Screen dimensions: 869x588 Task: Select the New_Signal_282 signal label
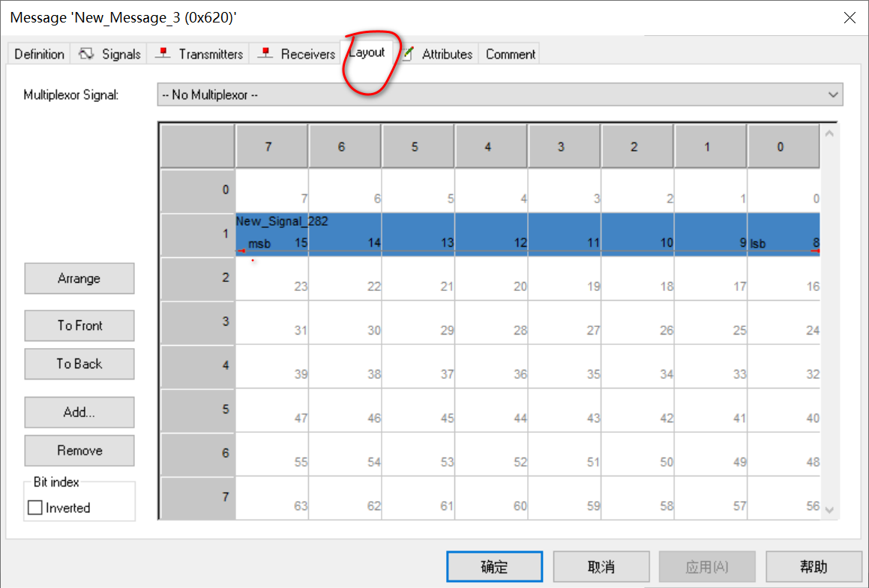(x=282, y=221)
